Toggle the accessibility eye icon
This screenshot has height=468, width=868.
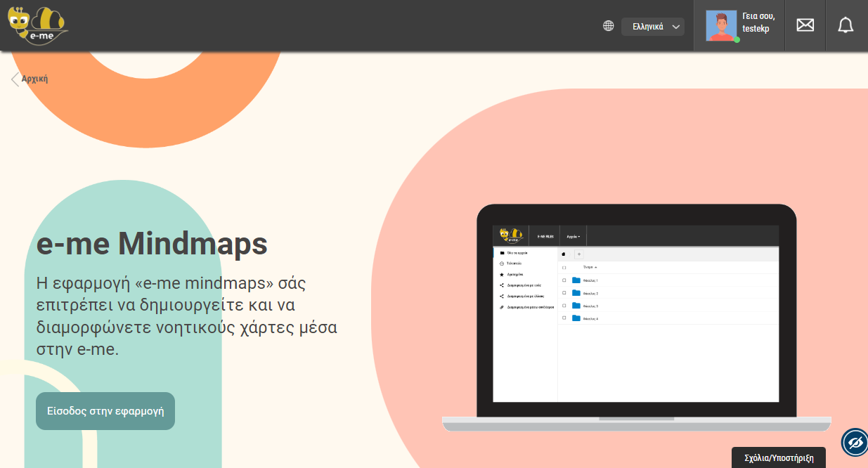point(855,443)
